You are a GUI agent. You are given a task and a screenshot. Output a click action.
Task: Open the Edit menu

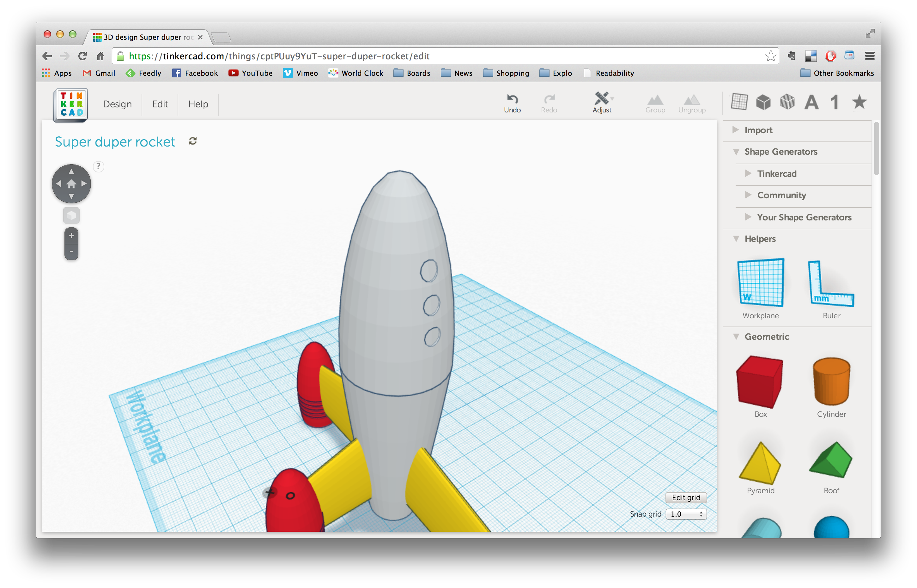[160, 104]
